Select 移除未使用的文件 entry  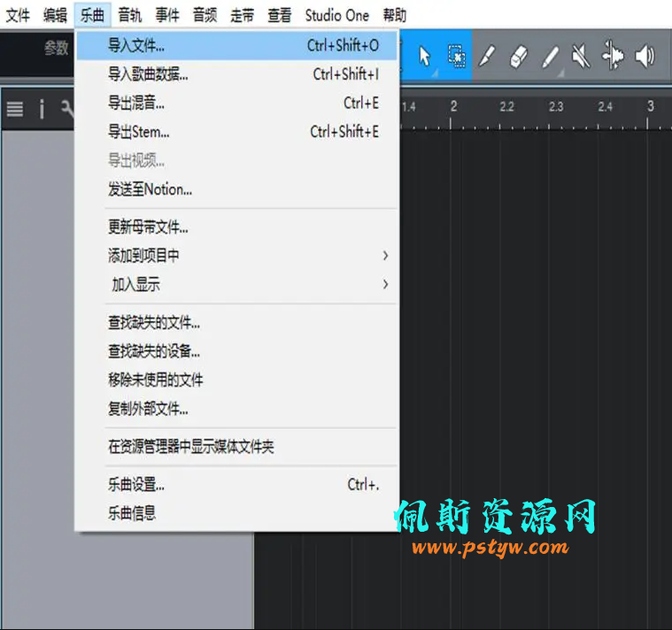point(236,380)
